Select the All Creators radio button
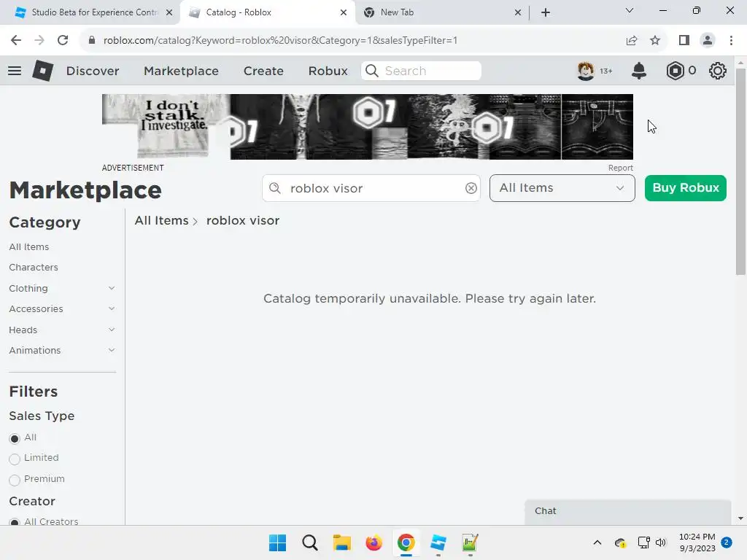Viewport: 747px width, 560px height. click(15, 522)
